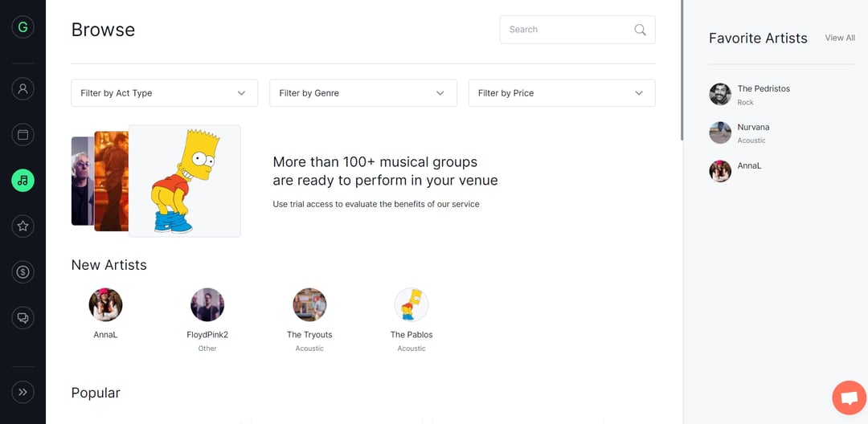868x424 pixels.
Task: Open the Filter by Genre dropdown
Action: pyautogui.click(x=362, y=93)
